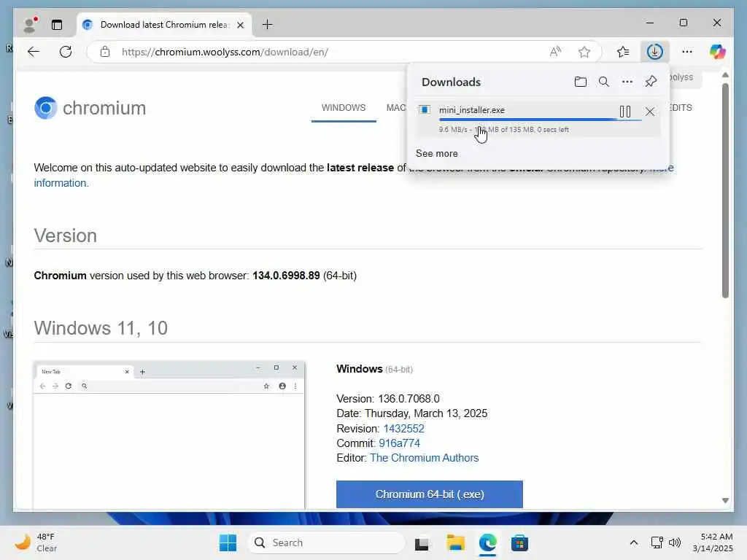The image size is (747, 560).
Task: Add this page to favorites star
Action: point(584,52)
